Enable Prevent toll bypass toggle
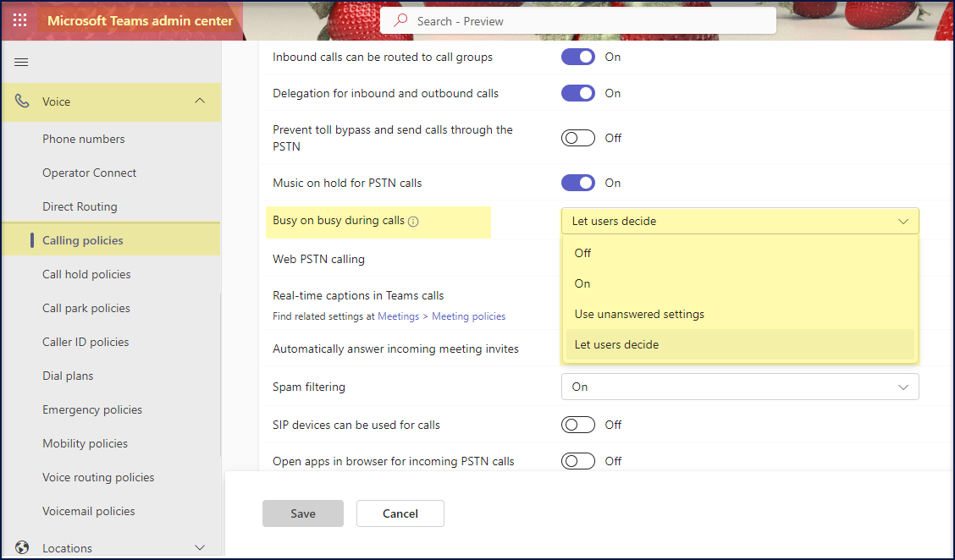 578,138
